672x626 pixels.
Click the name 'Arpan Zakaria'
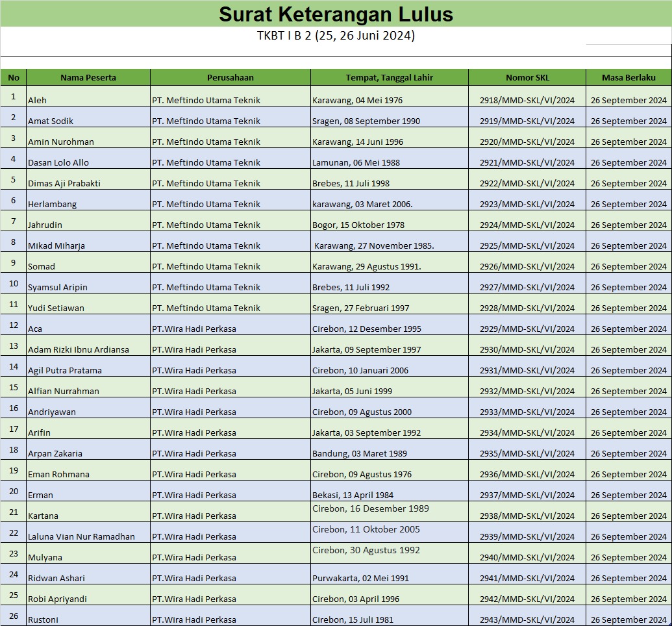(x=55, y=454)
